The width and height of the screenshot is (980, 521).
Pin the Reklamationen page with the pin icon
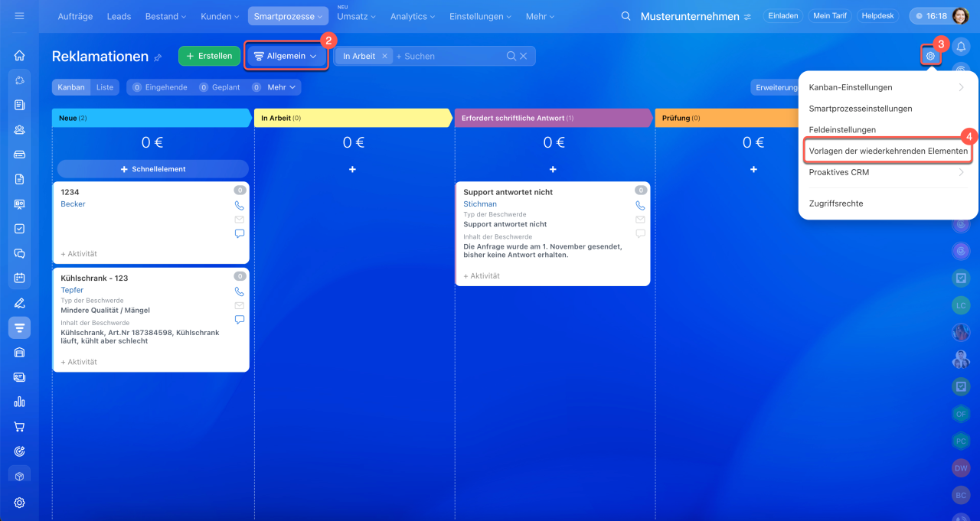click(x=158, y=57)
